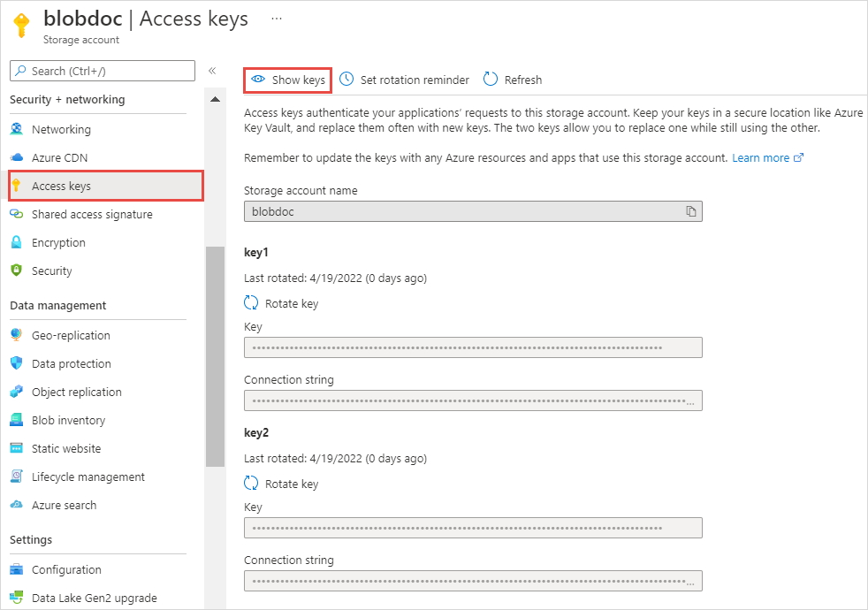Image resolution: width=868 pixels, height=610 pixels.
Task: Click the key1 Key masked field
Action: click(x=473, y=347)
